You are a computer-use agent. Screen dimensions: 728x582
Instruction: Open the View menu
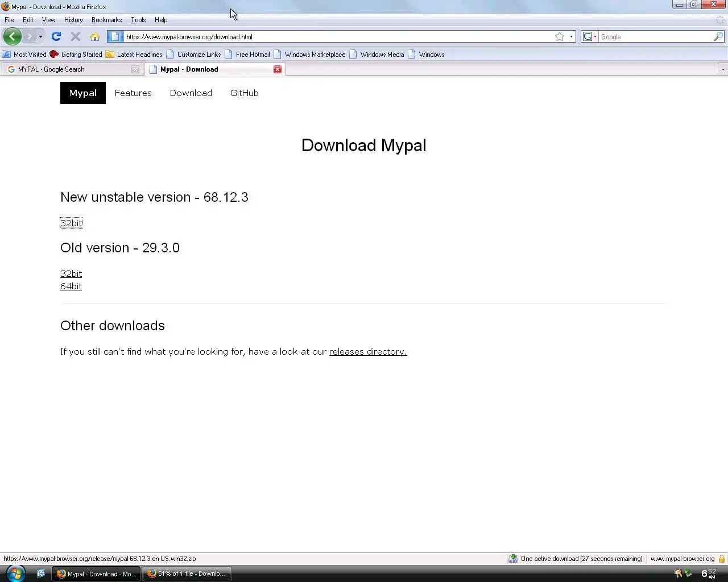coord(48,20)
